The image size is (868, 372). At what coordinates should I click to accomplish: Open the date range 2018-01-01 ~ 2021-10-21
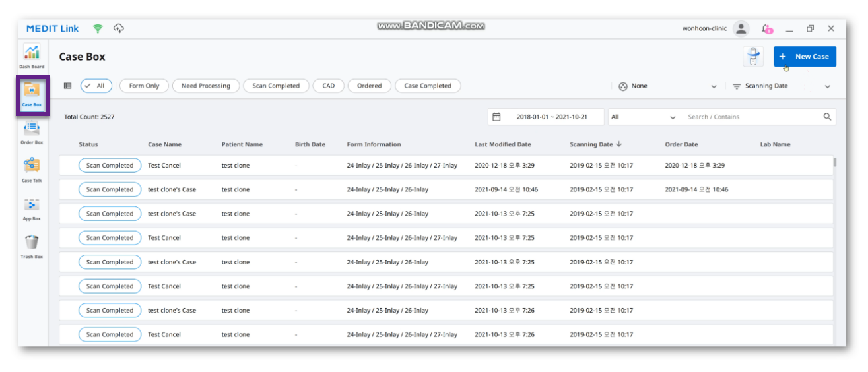(546, 117)
